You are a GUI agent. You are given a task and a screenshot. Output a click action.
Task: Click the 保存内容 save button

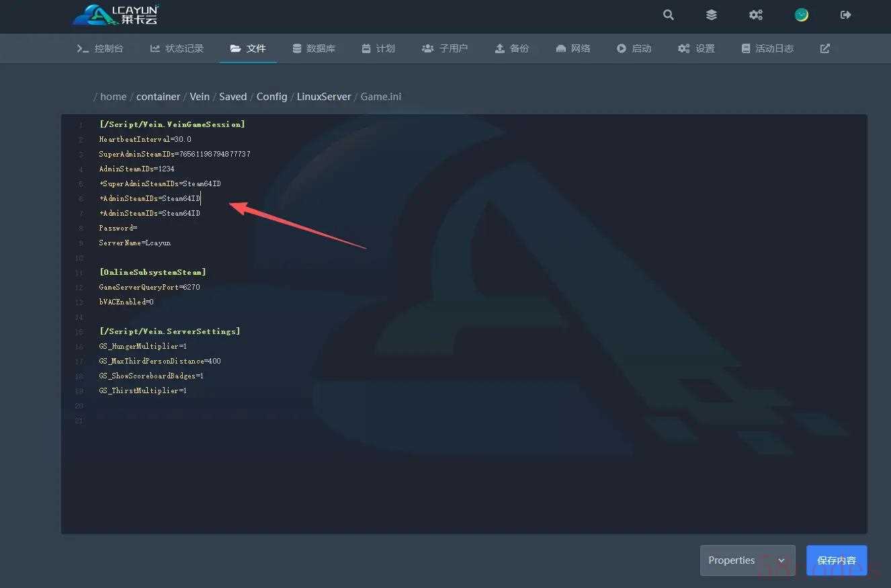(836, 560)
